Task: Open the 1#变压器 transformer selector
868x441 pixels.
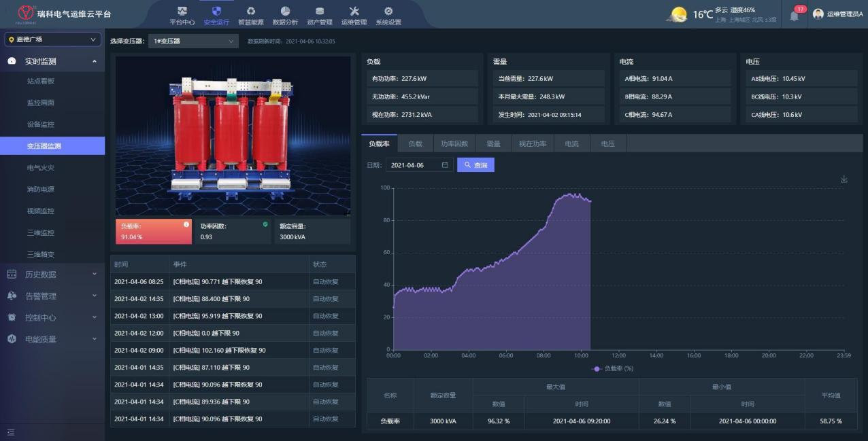Action: point(193,41)
